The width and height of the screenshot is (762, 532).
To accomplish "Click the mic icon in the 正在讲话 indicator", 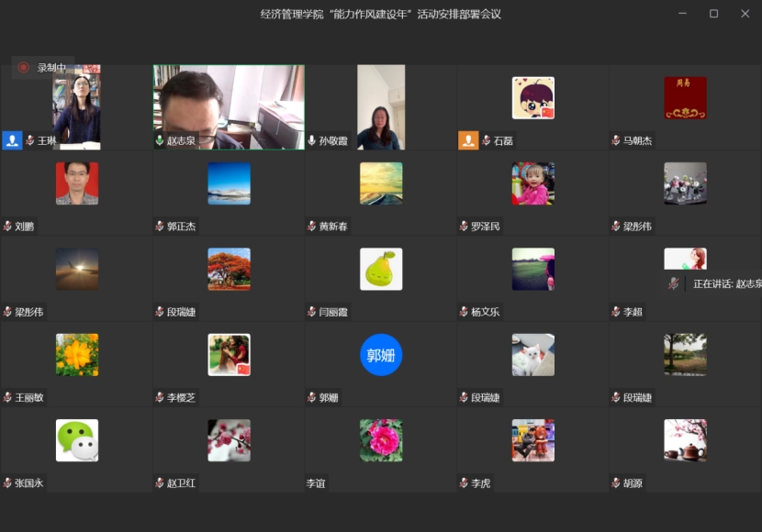I will (674, 283).
